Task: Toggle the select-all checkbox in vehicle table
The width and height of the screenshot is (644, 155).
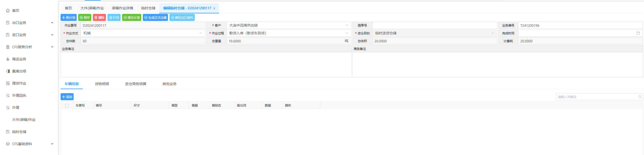Action: coord(67,106)
